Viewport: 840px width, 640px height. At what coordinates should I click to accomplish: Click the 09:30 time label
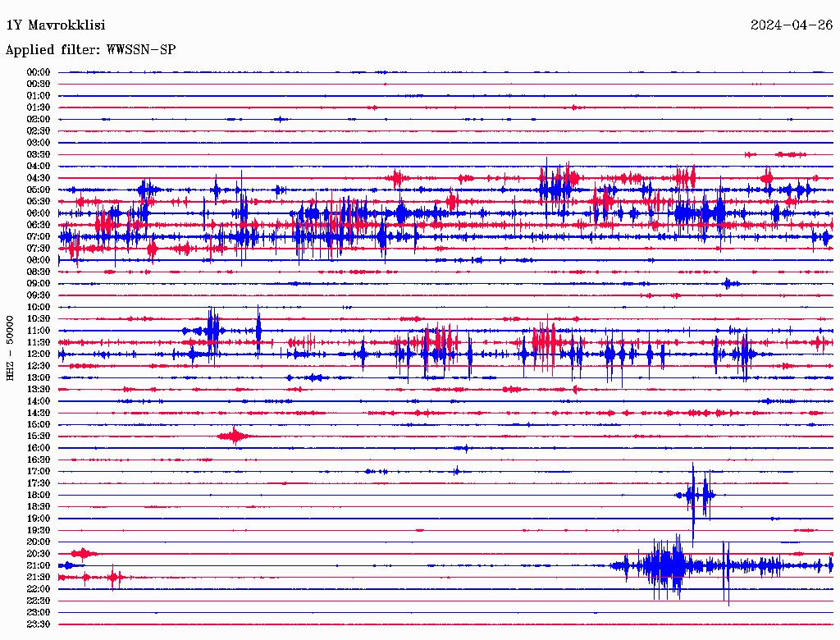point(39,295)
